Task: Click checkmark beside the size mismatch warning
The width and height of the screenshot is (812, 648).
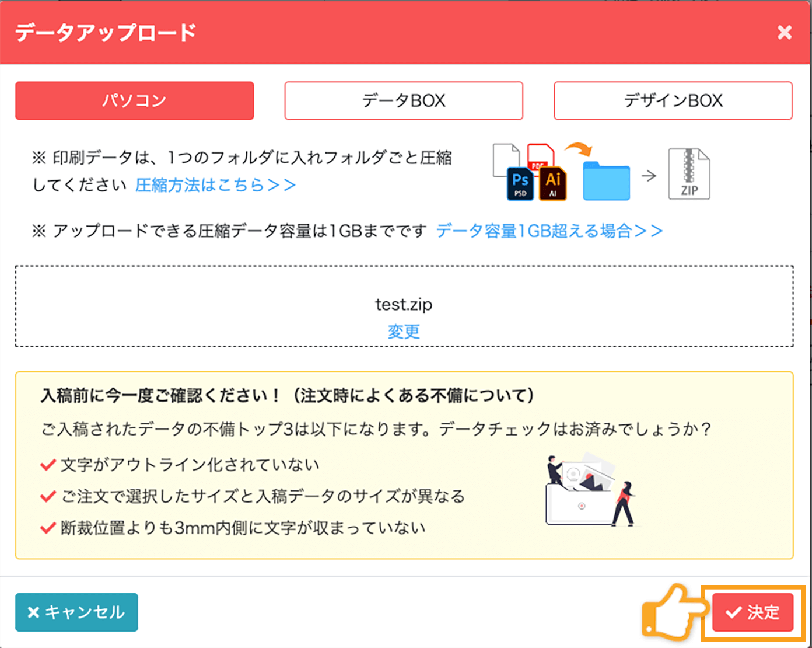Action: (47, 496)
